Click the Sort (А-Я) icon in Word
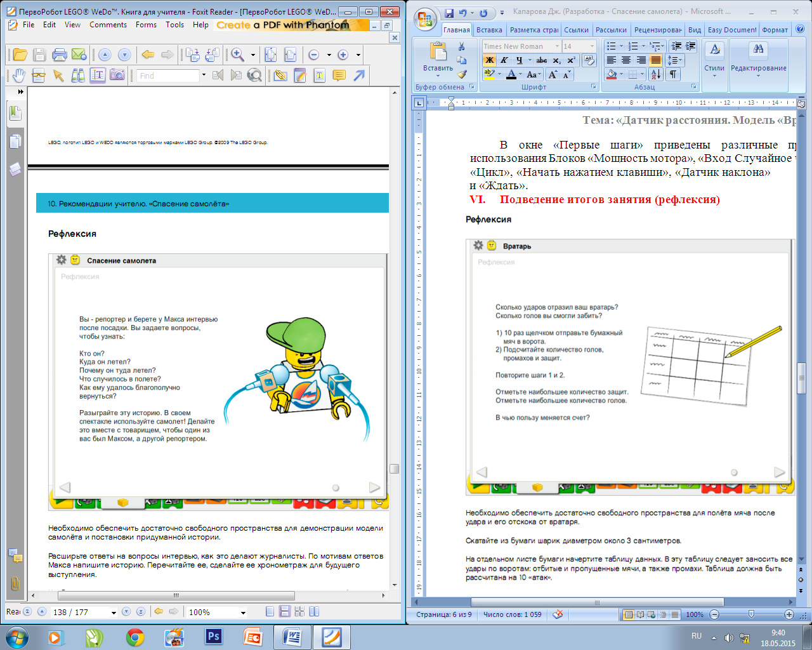 click(656, 74)
